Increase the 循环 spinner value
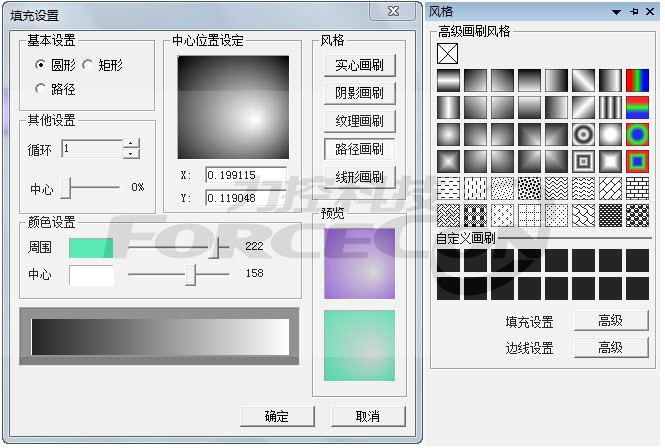 click(131, 144)
